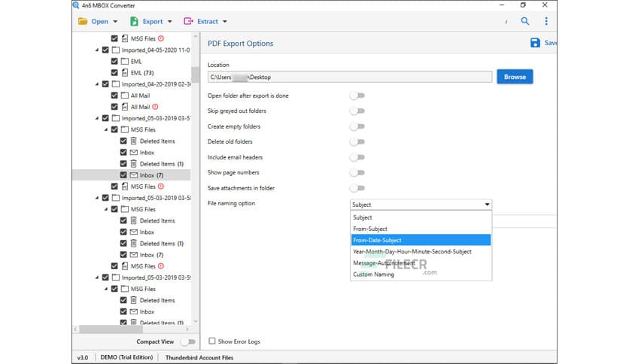Viewport: 629px width, 364px height.
Task: Click the red alert icon on top MSG Files
Action: tap(161, 38)
